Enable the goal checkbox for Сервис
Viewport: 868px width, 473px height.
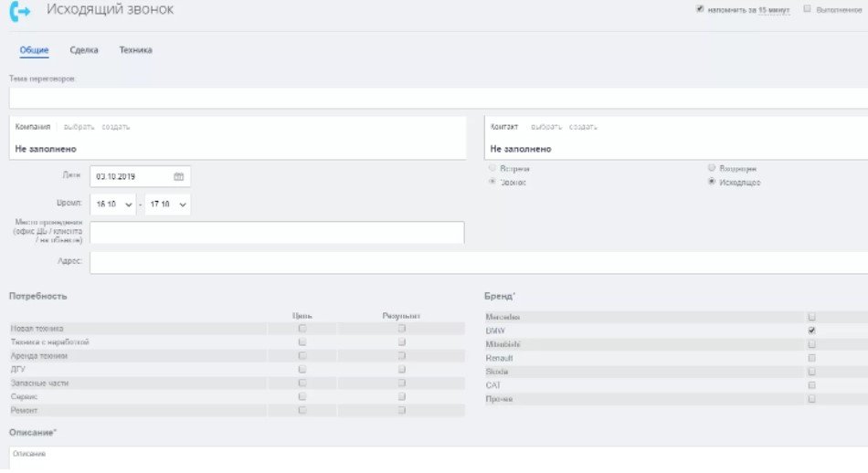point(302,397)
